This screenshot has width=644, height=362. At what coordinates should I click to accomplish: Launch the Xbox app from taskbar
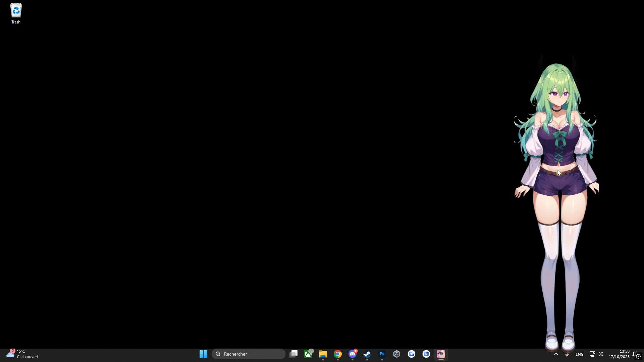308,354
